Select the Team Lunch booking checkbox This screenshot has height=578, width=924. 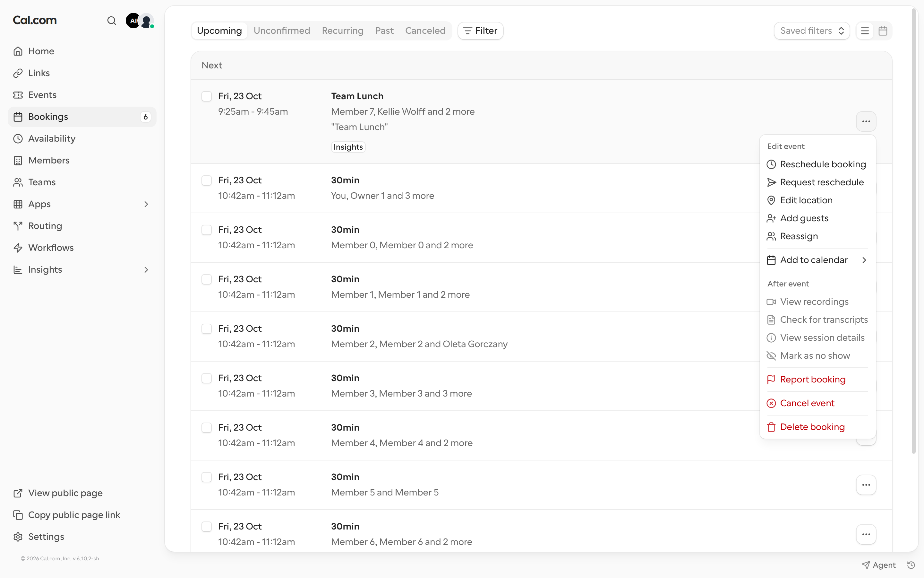(x=207, y=96)
